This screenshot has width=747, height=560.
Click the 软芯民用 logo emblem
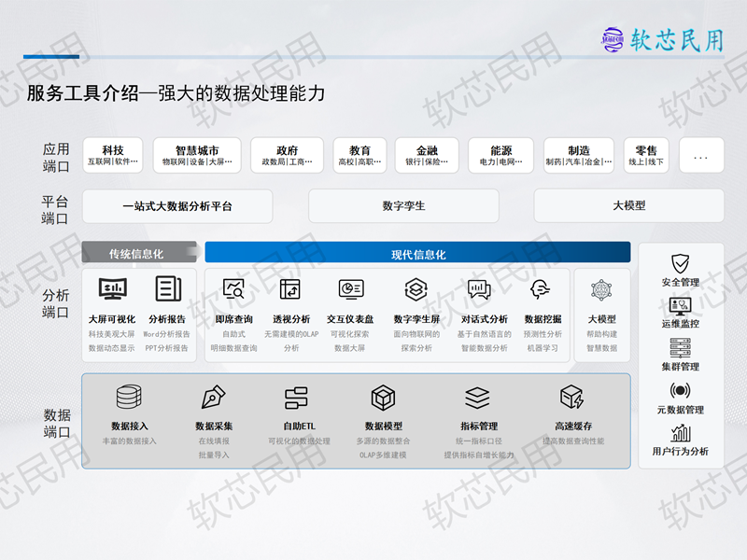(613, 39)
